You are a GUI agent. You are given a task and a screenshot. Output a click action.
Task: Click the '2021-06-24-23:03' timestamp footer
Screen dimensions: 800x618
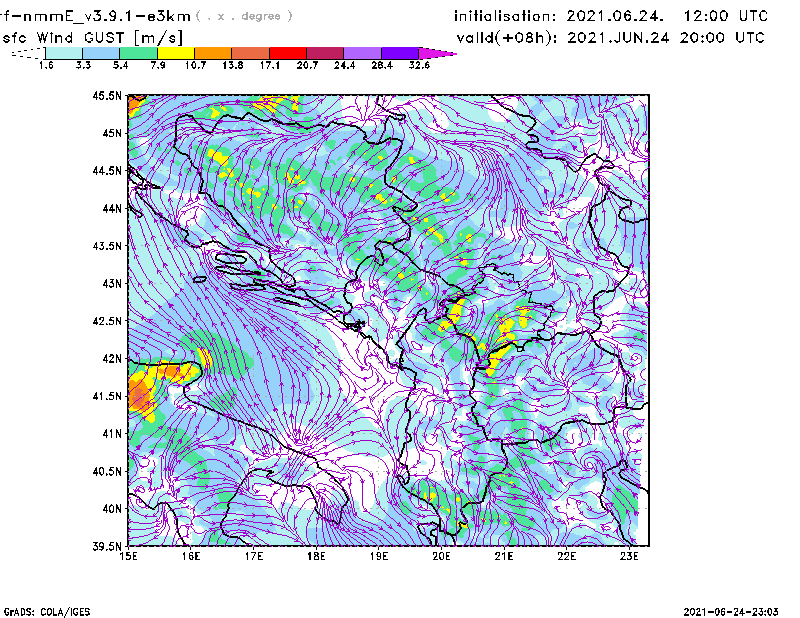click(731, 612)
